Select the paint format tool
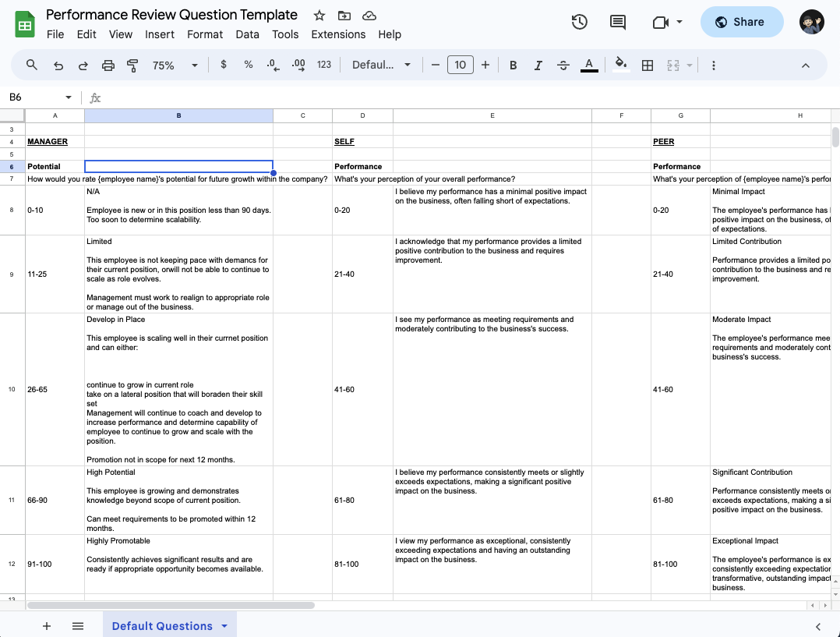 [134, 65]
